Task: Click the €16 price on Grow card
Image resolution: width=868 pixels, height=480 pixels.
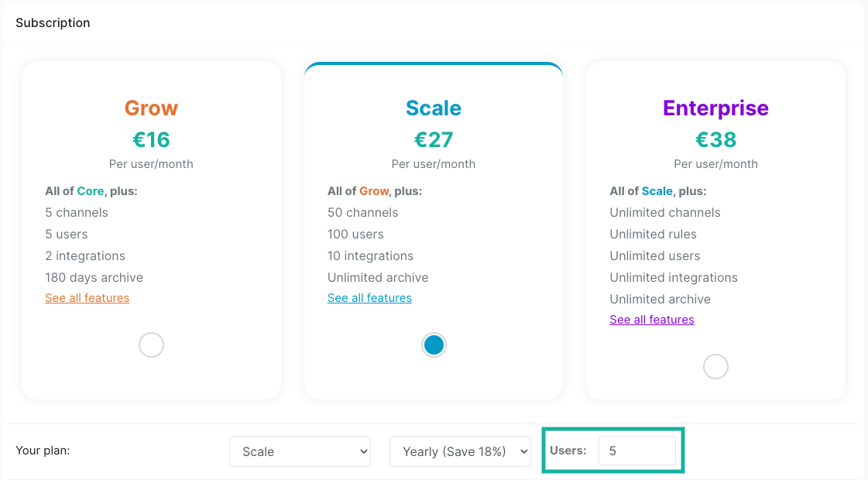Action: [x=151, y=139]
